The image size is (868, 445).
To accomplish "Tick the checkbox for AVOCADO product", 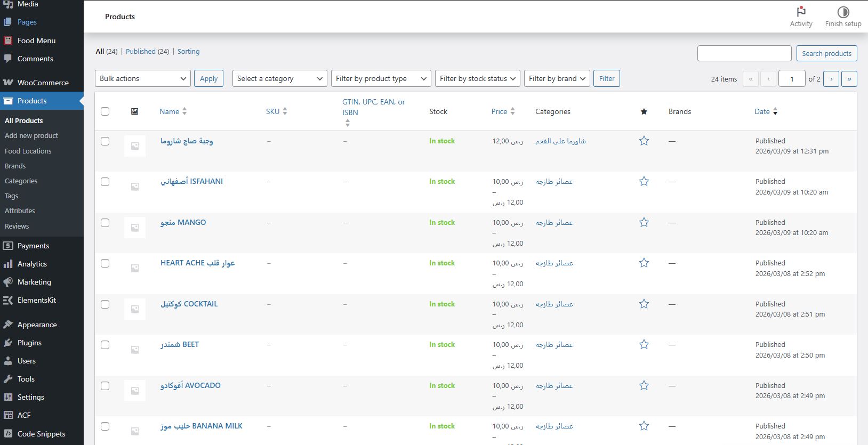I will 105,386.
